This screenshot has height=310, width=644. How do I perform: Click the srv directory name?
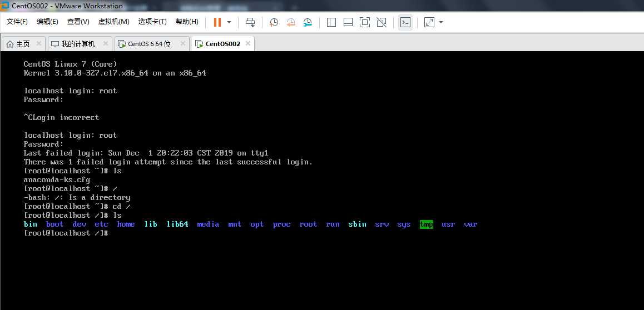(x=382, y=224)
